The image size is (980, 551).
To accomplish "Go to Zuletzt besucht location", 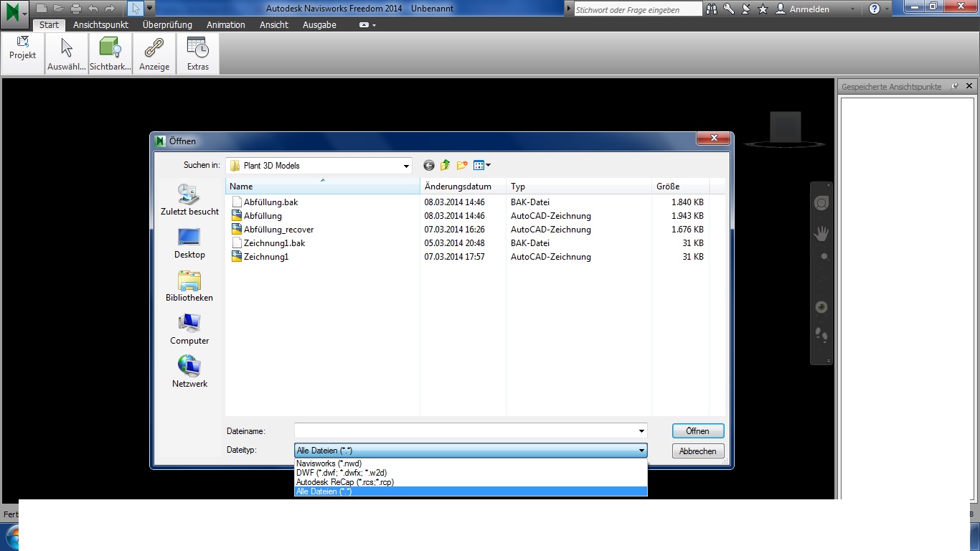I will click(189, 200).
